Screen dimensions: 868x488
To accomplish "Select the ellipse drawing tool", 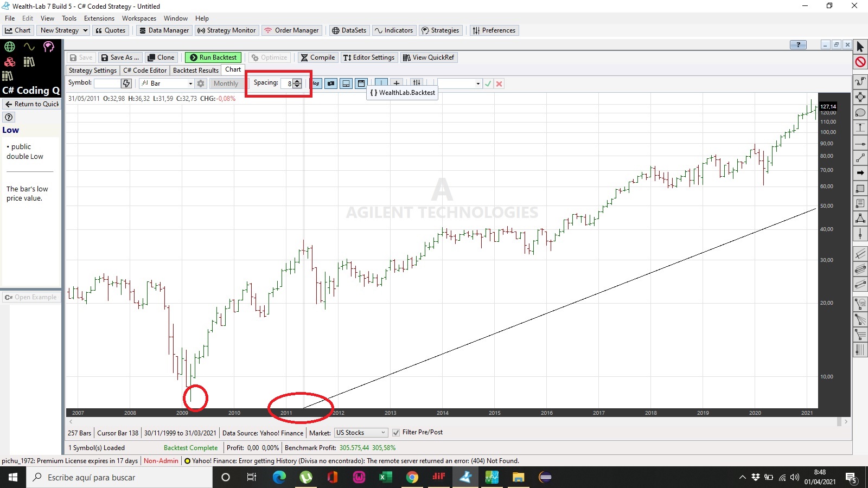I will 860,113.
